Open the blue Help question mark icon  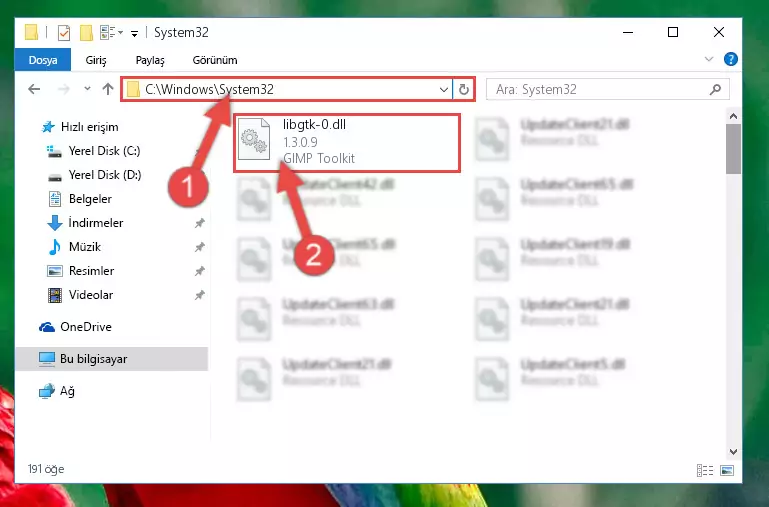(731, 59)
